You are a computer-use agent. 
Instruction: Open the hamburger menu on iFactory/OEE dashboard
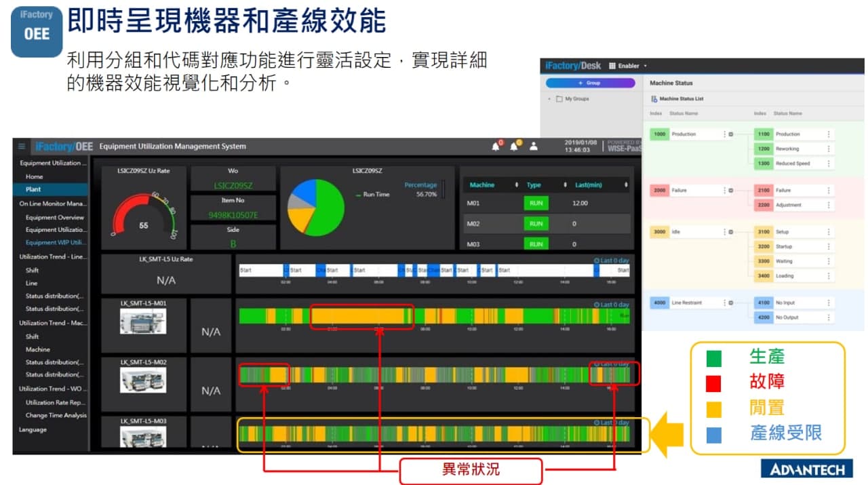click(x=22, y=147)
